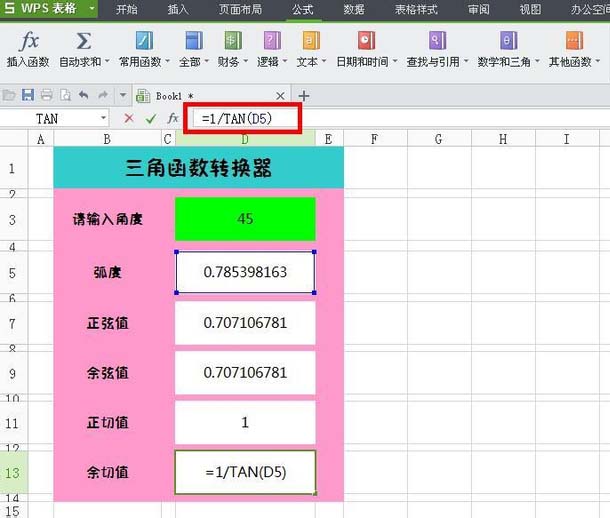Open the Lookup and Reference (查找与引用) icon
The width and height of the screenshot is (610, 518).
tap(437, 40)
